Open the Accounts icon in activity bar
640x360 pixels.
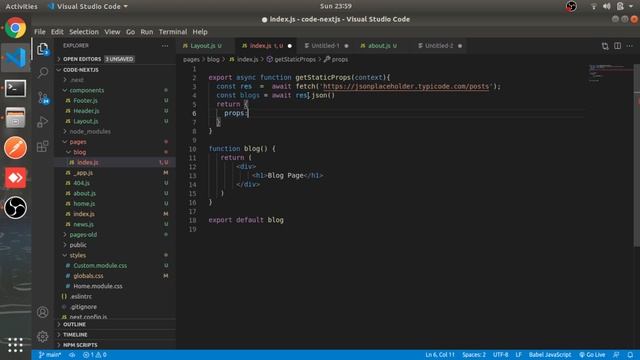42,312
